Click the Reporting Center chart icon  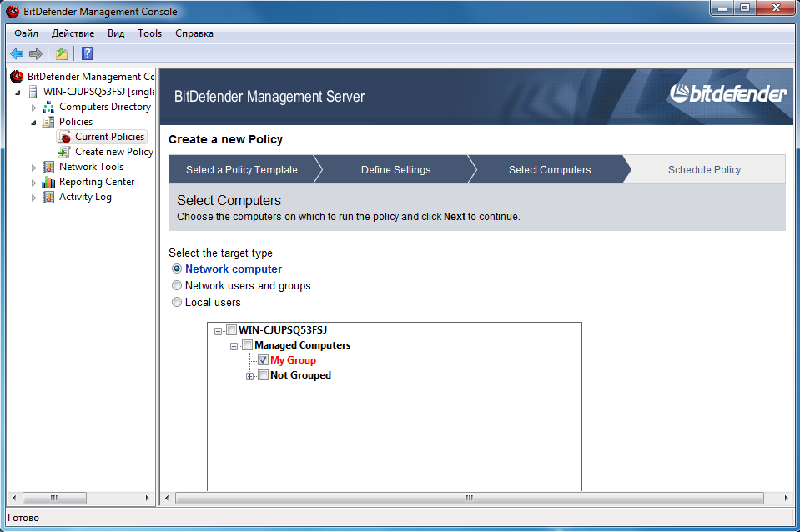[48, 182]
